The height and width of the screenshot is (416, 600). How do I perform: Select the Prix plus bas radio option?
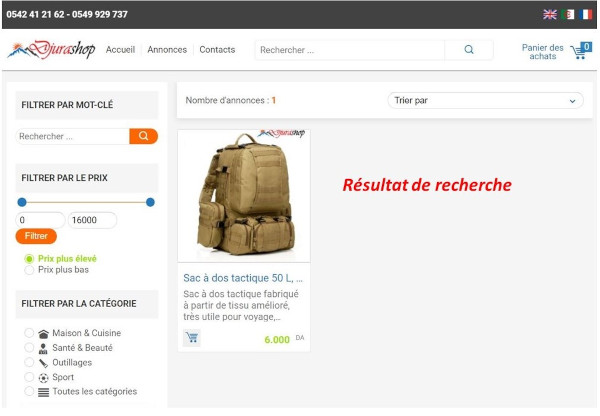pyautogui.click(x=29, y=270)
